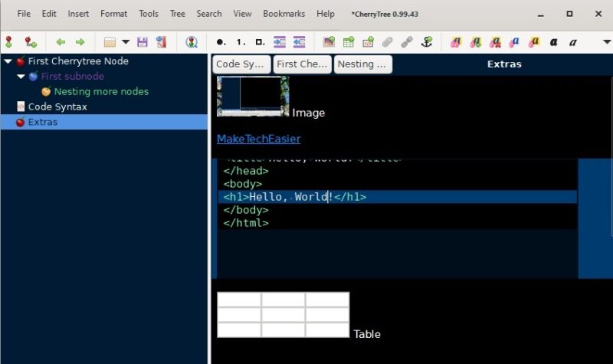The height and width of the screenshot is (364, 613).
Task: Open the File menu
Action: [x=24, y=14]
